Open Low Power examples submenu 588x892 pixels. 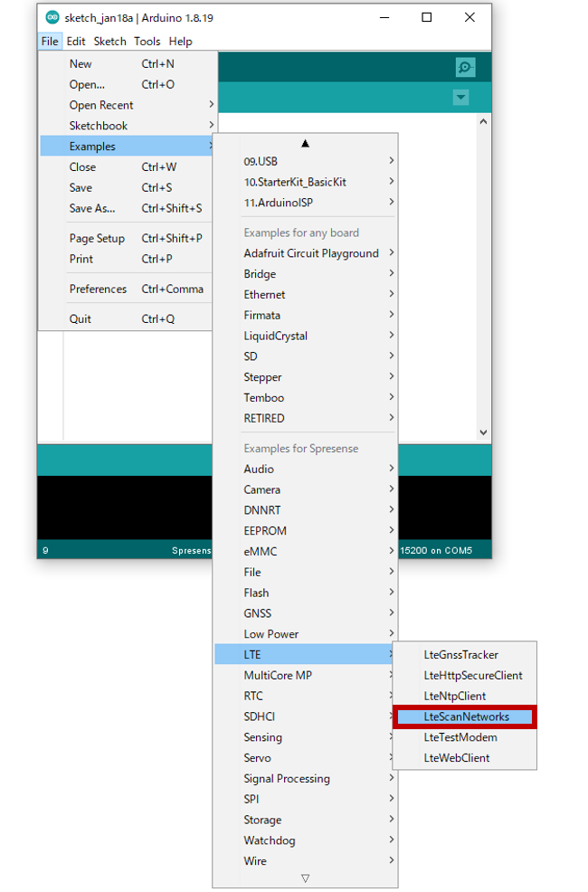(306, 634)
